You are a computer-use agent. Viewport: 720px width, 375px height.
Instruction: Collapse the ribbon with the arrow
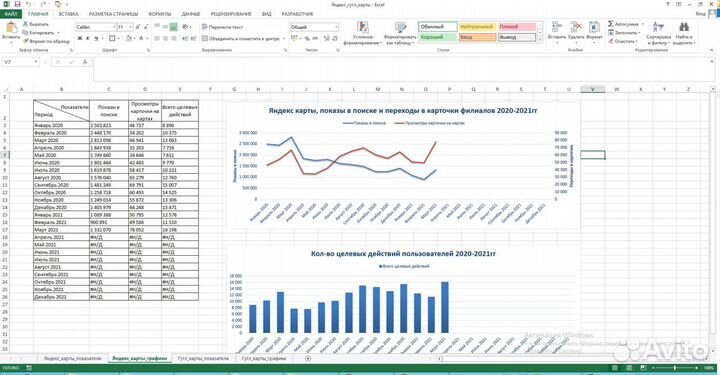coord(712,50)
